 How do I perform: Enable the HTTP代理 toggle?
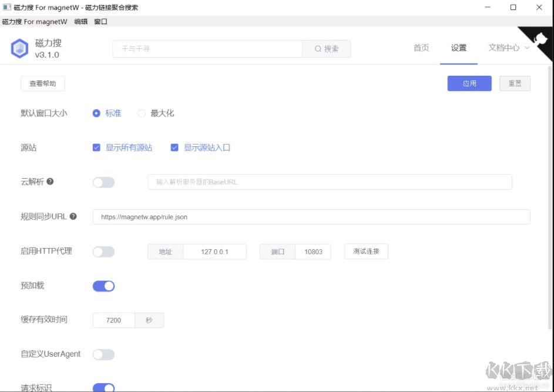pos(103,251)
